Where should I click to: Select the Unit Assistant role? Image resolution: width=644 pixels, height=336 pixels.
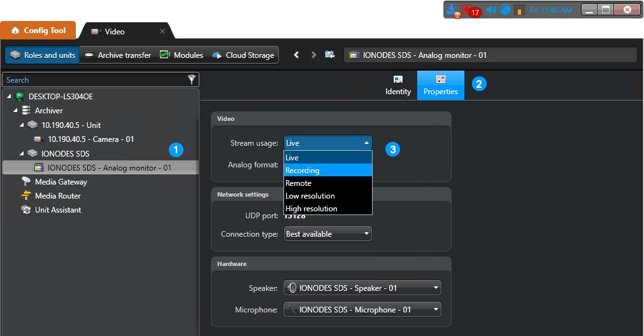[58, 209]
